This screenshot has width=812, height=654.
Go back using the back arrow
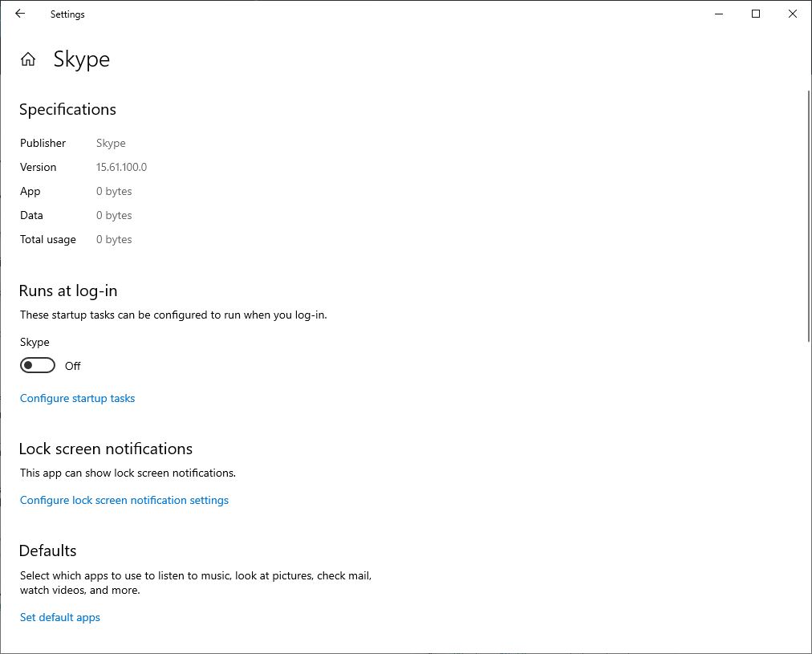[20, 14]
